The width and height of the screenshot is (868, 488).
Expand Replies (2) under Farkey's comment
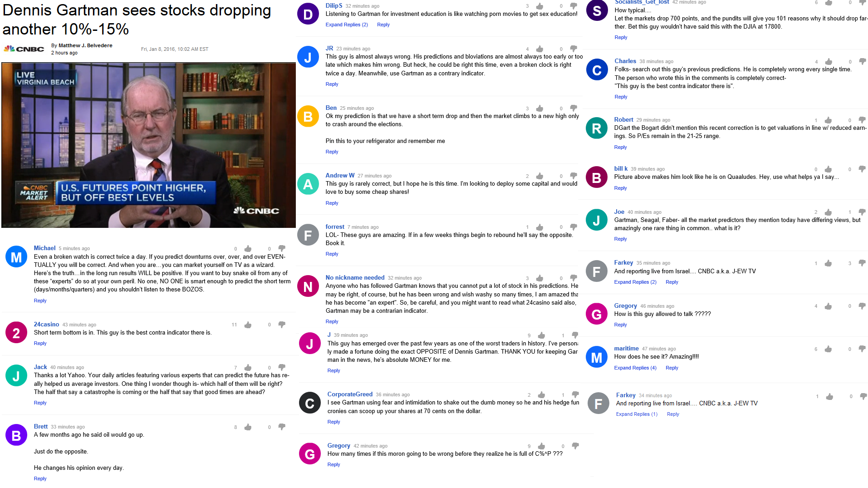[635, 282]
